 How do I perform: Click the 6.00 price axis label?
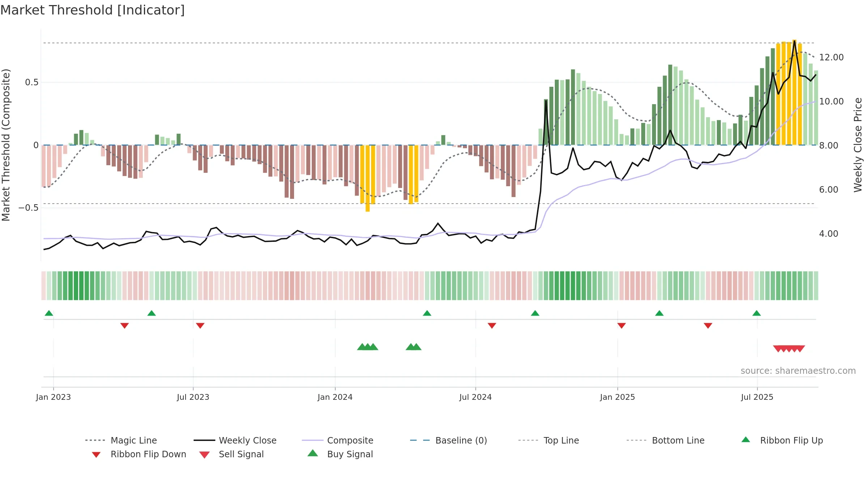pos(829,190)
